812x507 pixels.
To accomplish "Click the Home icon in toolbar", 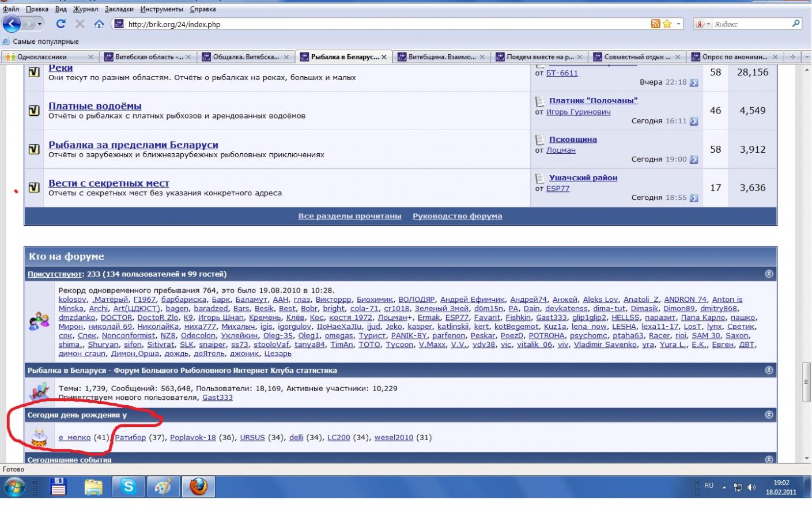I will point(99,24).
